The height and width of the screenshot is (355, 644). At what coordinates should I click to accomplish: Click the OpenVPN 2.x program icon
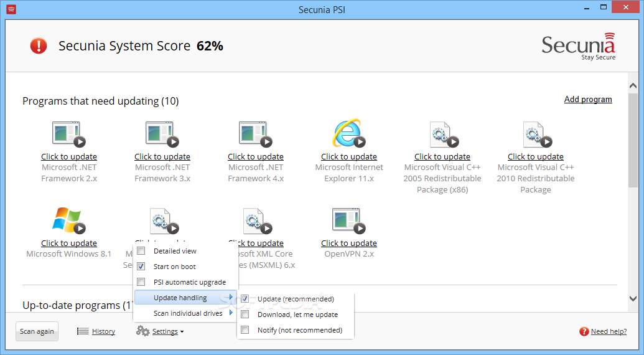[348, 220]
